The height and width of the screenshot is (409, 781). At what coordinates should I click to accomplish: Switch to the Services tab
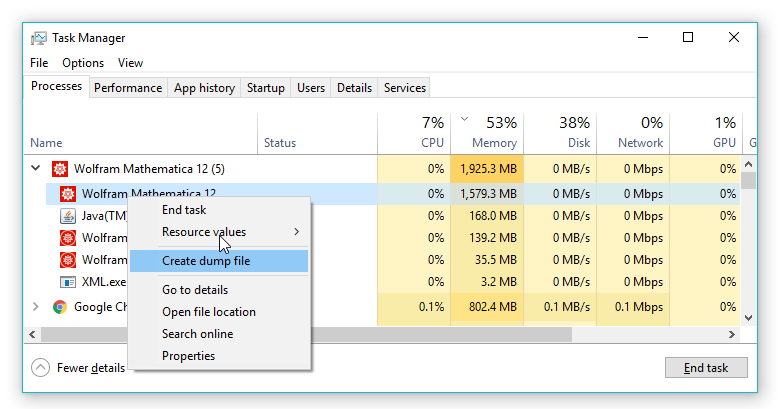tap(404, 88)
